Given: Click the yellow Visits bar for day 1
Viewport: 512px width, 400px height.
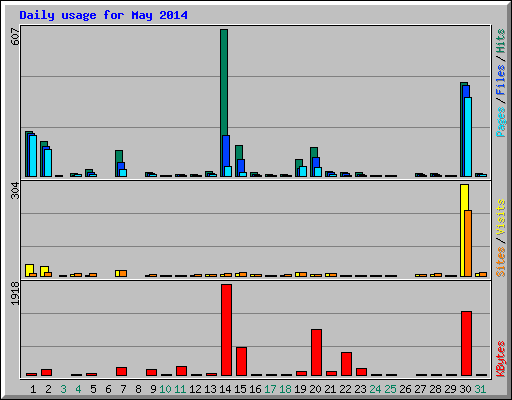Looking at the screenshot, I should point(29,269).
